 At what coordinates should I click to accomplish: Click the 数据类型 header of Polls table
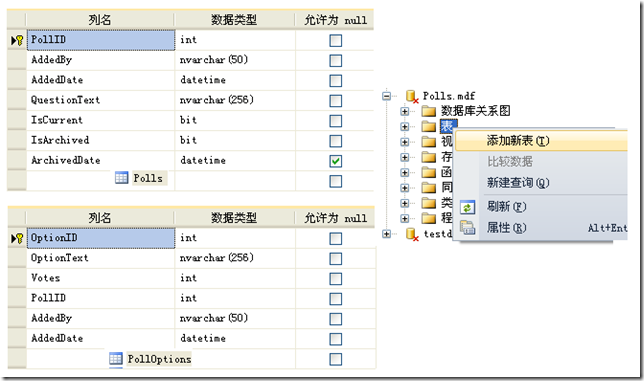(234, 20)
